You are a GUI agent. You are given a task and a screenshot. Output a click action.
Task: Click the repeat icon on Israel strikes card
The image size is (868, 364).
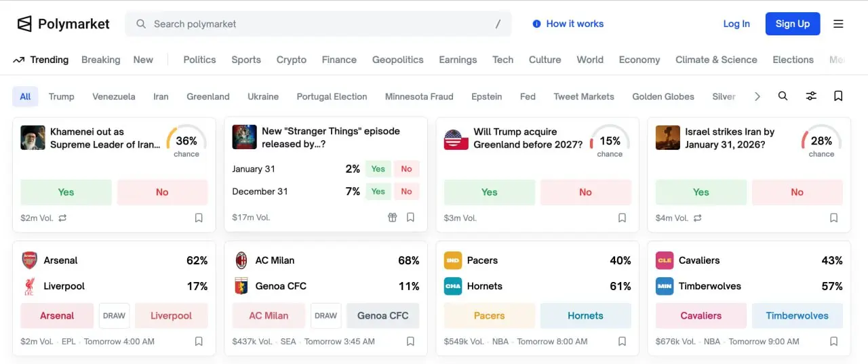coord(697,218)
